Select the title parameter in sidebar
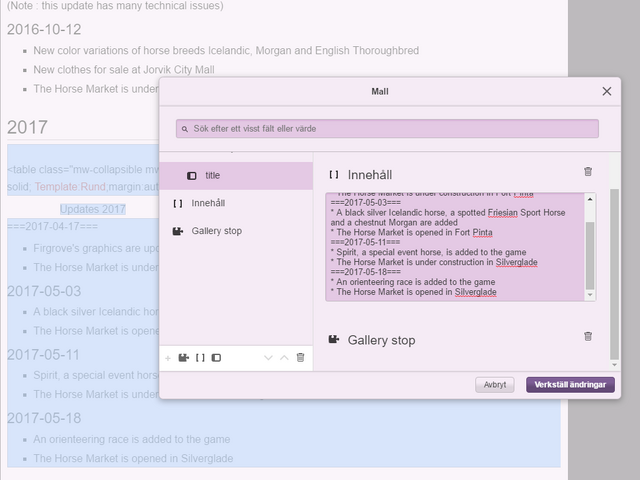This screenshot has width=640, height=480. pos(236,176)
